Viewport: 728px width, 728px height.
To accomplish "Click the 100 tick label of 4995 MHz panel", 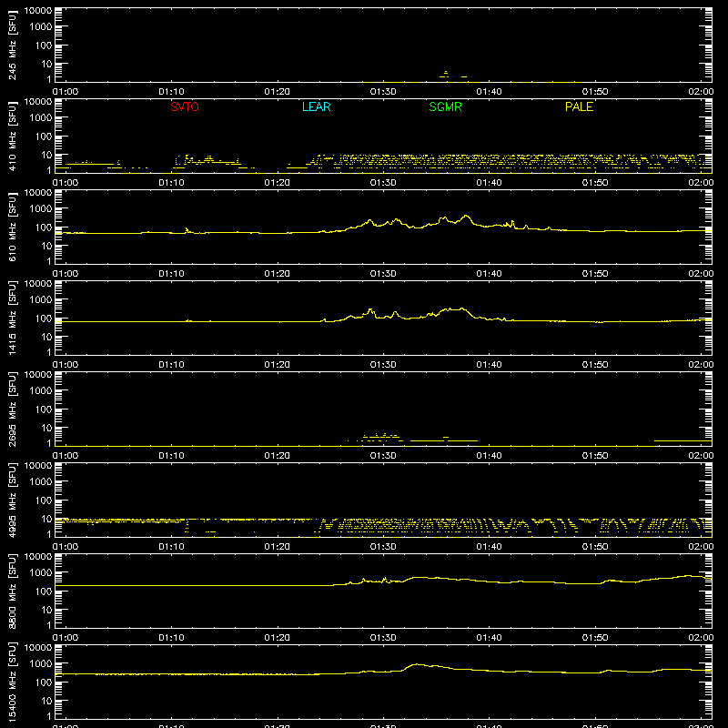I will (x=44, y=500).
